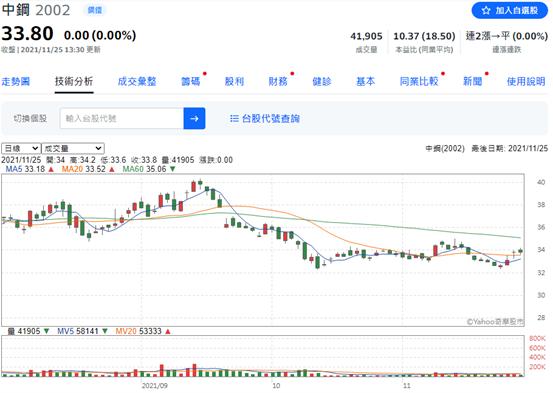Screen dimensions: 553x393
Task: Click the blue arrow submit icon
Action: [194, 119]
